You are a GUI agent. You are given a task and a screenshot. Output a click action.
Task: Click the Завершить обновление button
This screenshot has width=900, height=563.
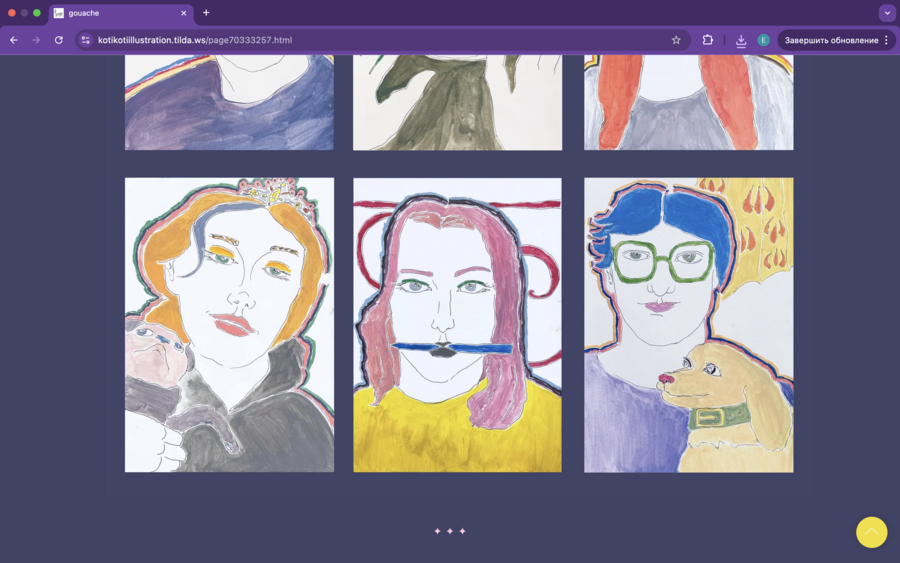[831, 40]
